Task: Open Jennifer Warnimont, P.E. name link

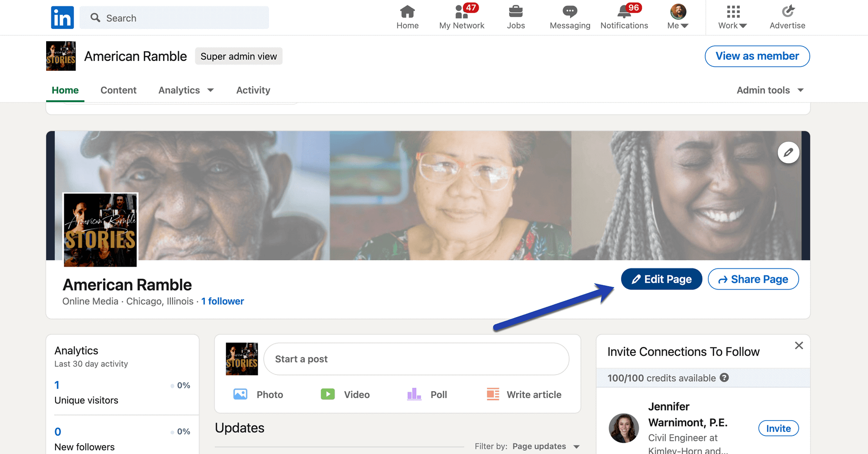Action: click(x=688, y=414)
